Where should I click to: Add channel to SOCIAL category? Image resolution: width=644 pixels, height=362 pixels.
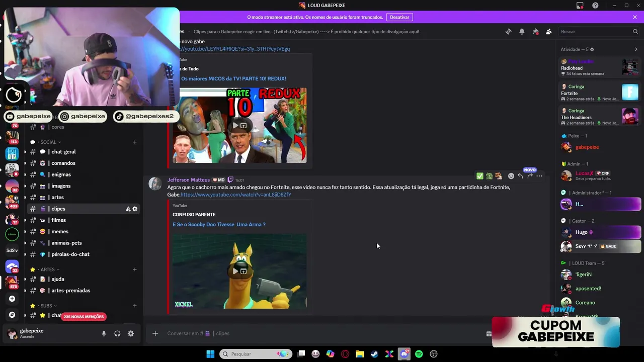[135, 142]
